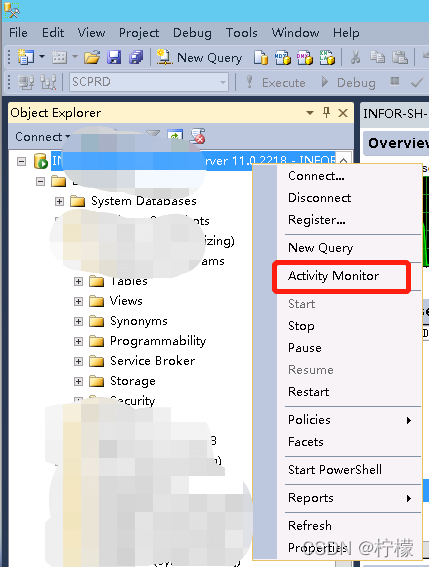Click the Cut scissors icon
This screenshot has height=567, width=429.
coord(355,57)
